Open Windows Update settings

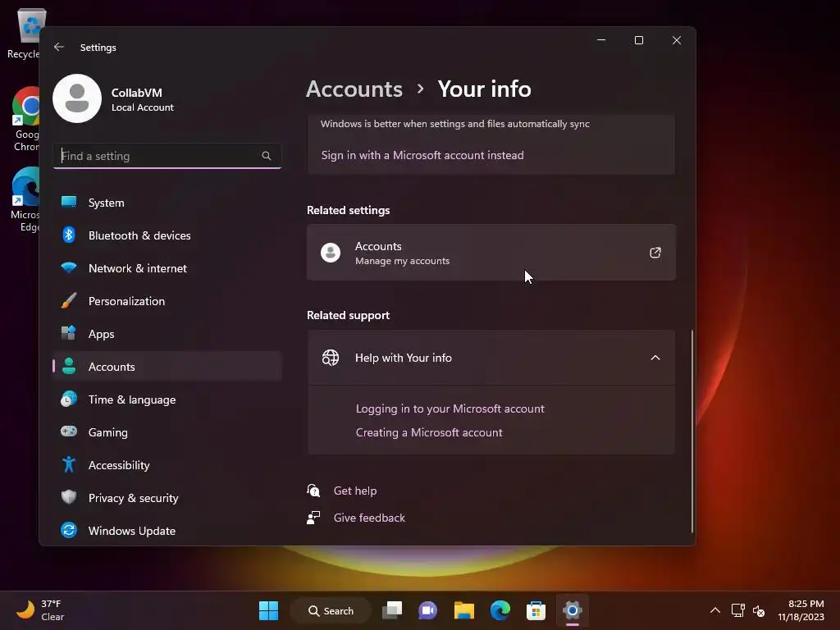167,531
